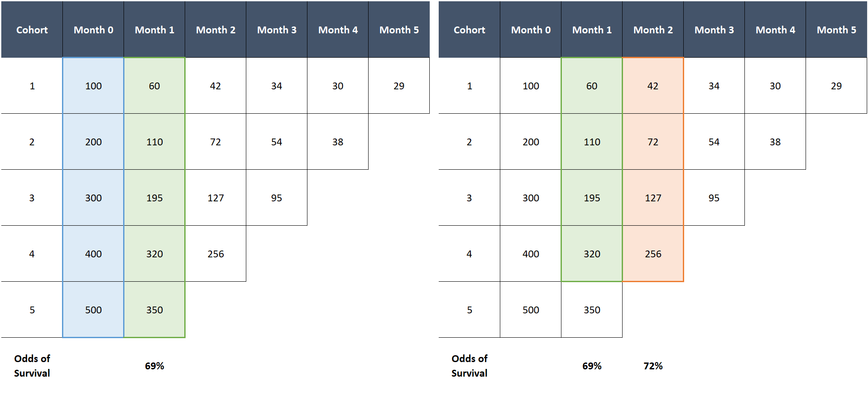Select the green 195 cell in right table
Screen dimensions: 868x395
(592, 198)
